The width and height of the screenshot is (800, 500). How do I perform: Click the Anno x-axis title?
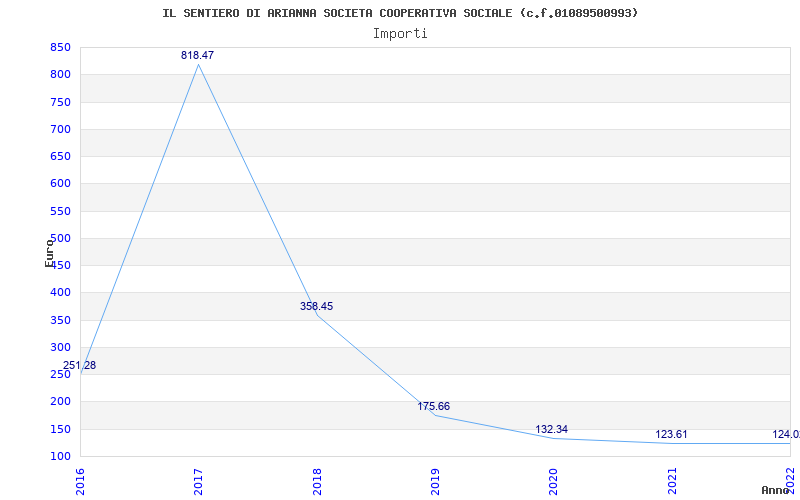click(x=775, y=490)
